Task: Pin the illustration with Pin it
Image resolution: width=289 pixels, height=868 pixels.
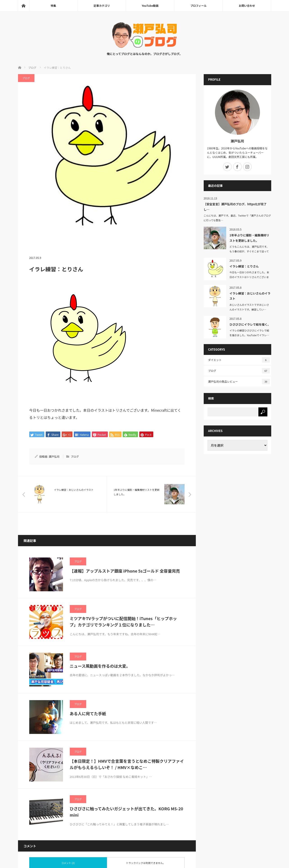Action: (146, 435)
